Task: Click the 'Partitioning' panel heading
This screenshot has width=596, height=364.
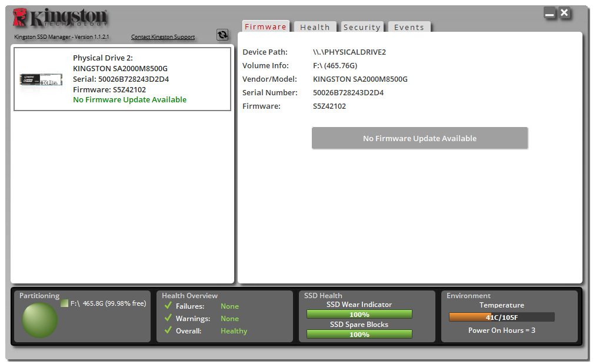Action: (39, 296)
